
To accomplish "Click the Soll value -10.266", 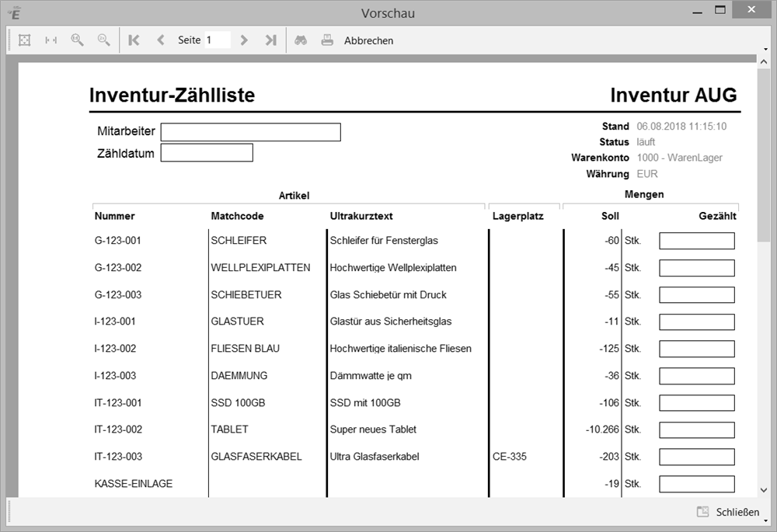I will (603, 429).
